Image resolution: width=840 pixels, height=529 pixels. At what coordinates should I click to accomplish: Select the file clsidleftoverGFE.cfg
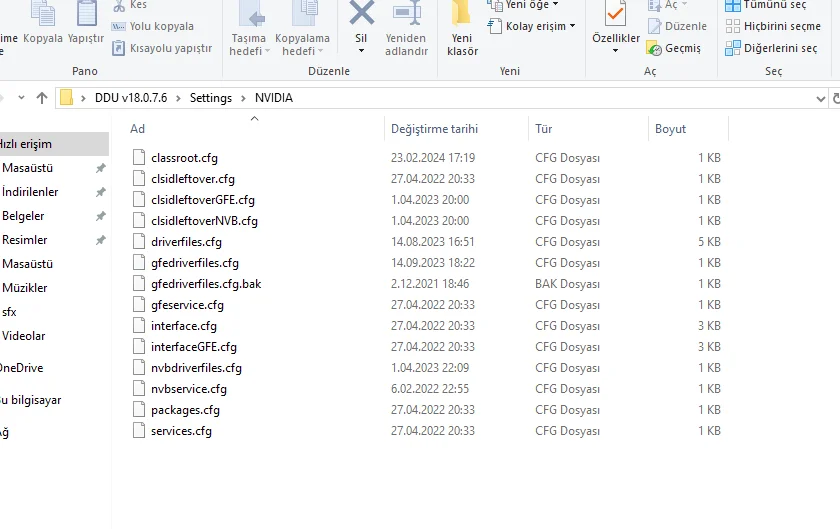pyautogui.click(x=202, y=200)
